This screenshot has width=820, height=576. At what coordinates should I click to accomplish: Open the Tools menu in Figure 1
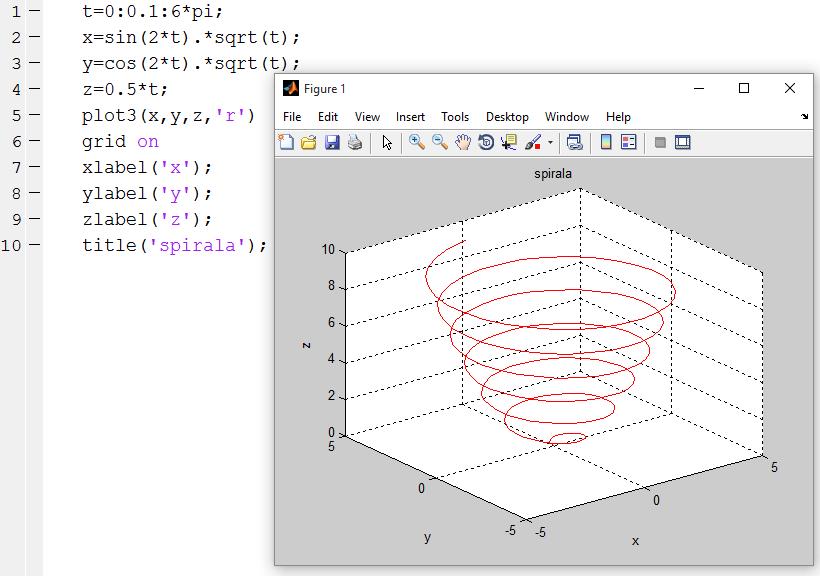pyautogui.click(x=455, y=117)
